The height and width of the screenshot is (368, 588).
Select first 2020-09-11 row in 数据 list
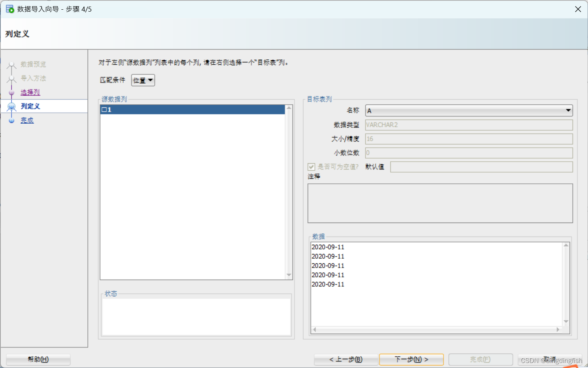328,247
